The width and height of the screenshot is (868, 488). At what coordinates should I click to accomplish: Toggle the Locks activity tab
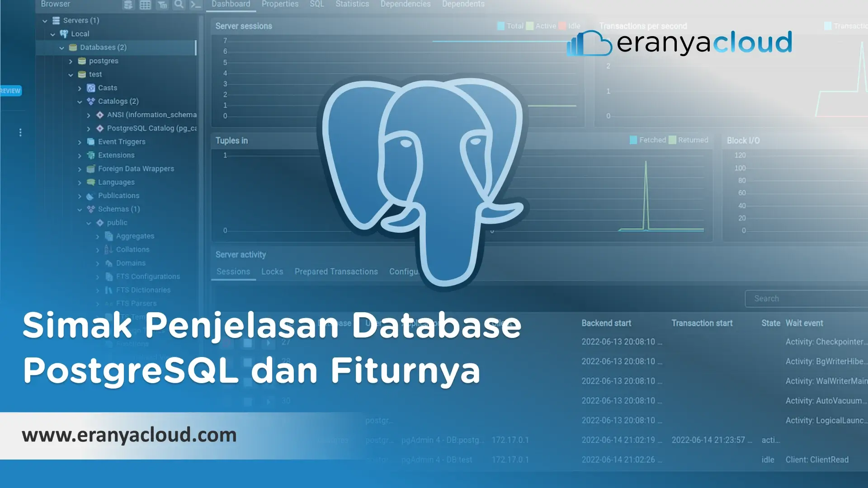point(271,271)
